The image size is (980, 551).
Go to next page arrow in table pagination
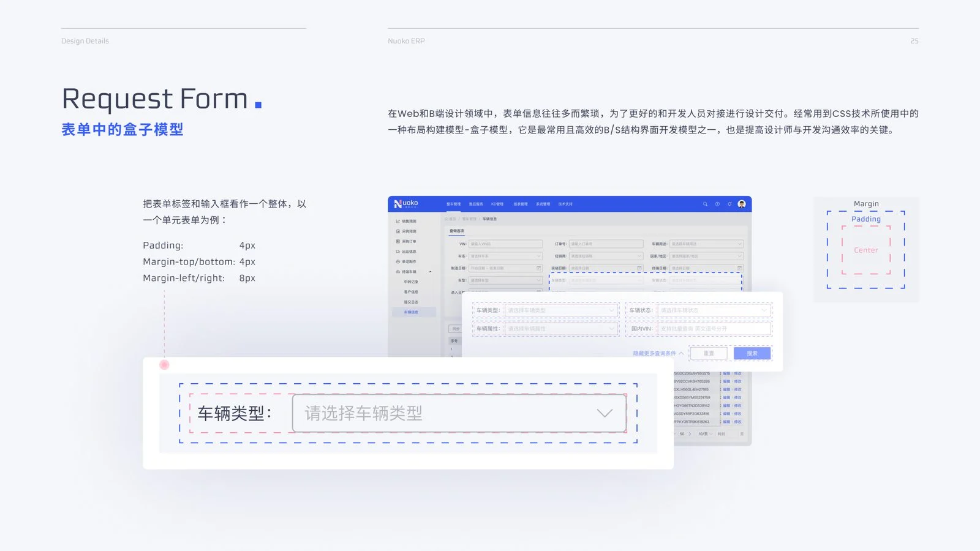coord(690,433)
